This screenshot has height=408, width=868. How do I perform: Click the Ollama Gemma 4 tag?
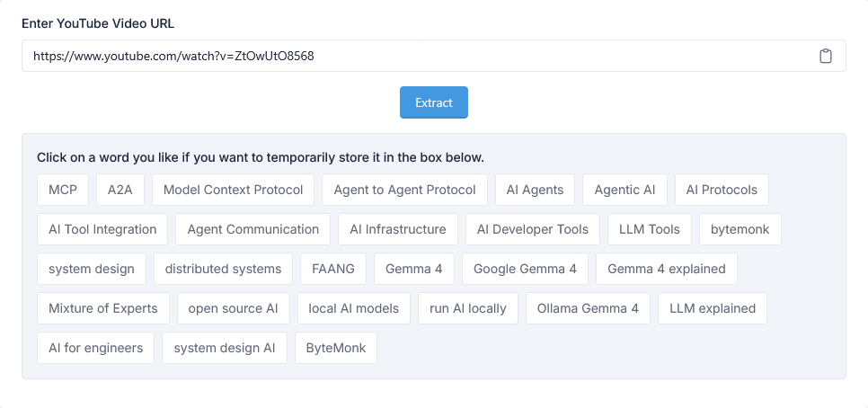(588, 308)
